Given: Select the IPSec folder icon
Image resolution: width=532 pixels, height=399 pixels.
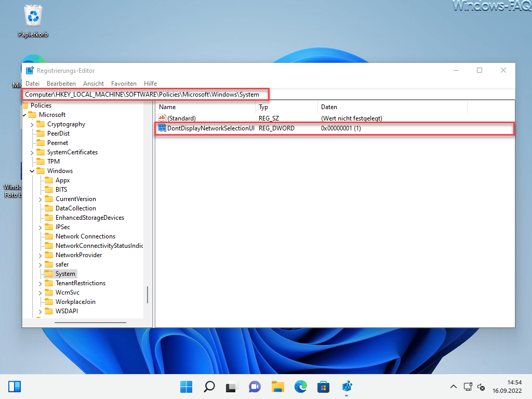Looking at the screenshot, I should pyautogui.click(x=49, y=227).
